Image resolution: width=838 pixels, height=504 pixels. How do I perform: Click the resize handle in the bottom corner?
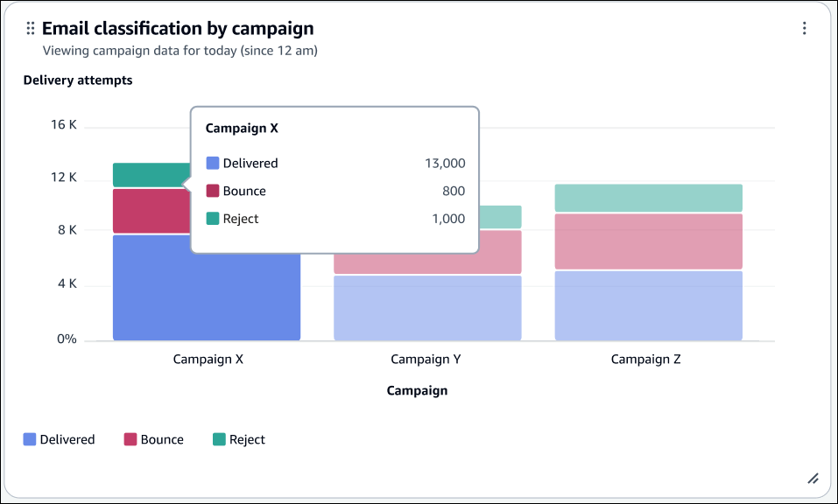(x=813, y=478)
